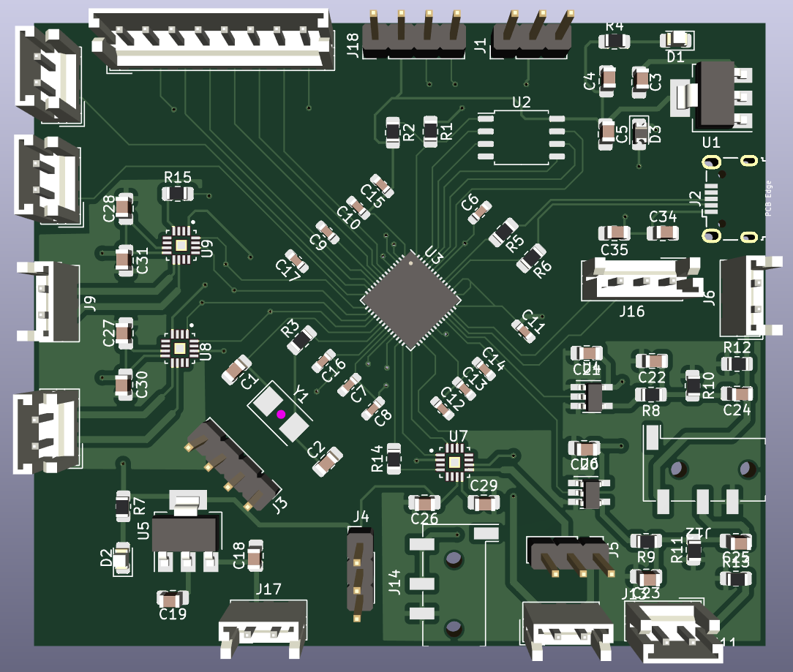This screenshot has width=793, height=672.
Task: Click resistor R2
Action: point(393,132)
